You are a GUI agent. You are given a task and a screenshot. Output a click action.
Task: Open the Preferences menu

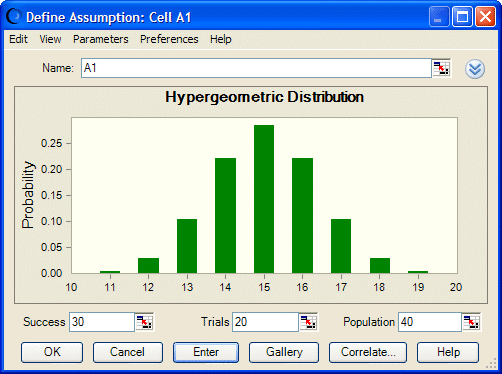pos(169,39)
